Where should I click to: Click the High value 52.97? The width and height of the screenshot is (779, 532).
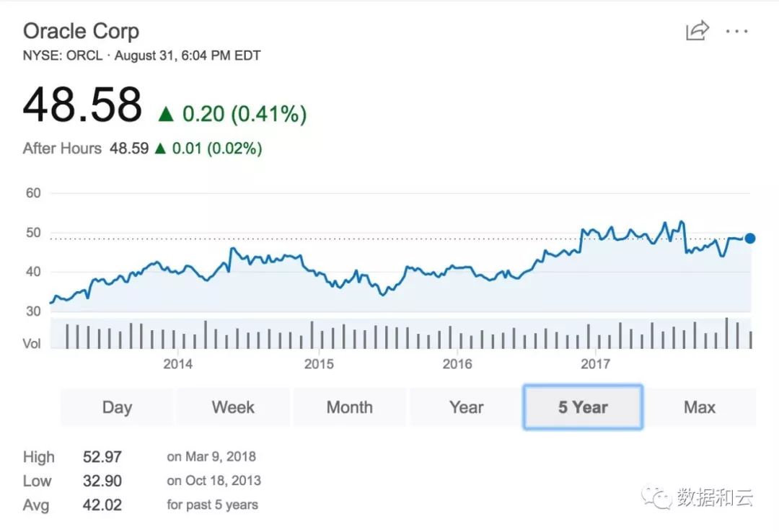coord(102,457)
